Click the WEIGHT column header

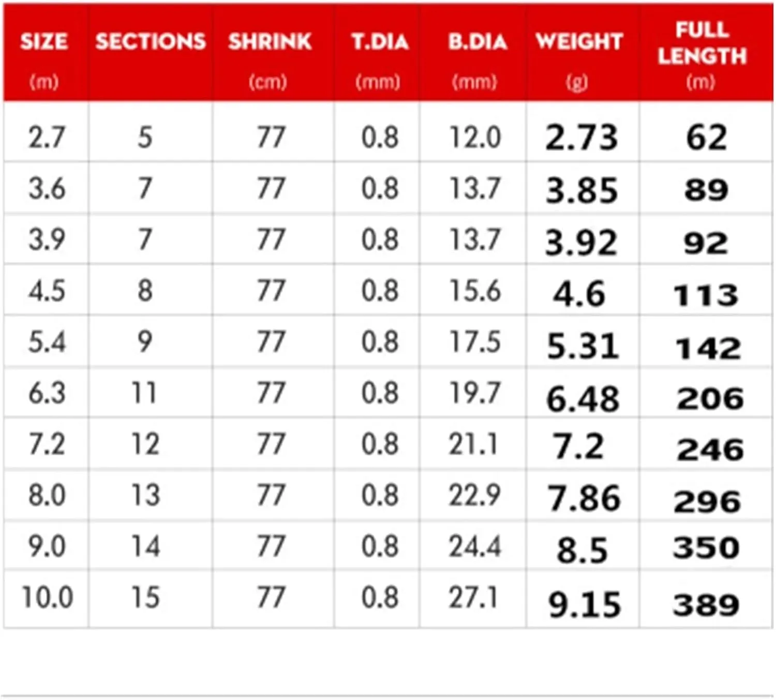579,41
